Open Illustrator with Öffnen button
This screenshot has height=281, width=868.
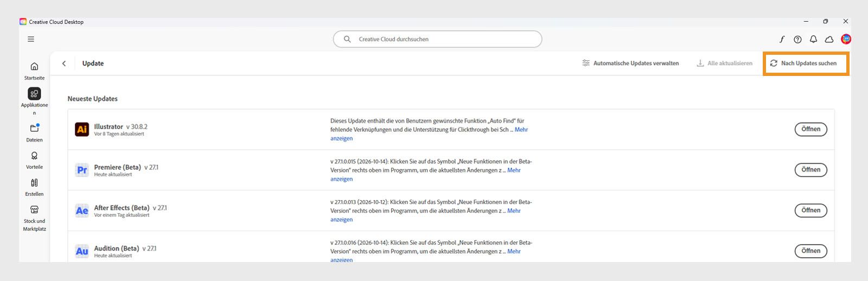pyautogui.click(x=811, y=129)
